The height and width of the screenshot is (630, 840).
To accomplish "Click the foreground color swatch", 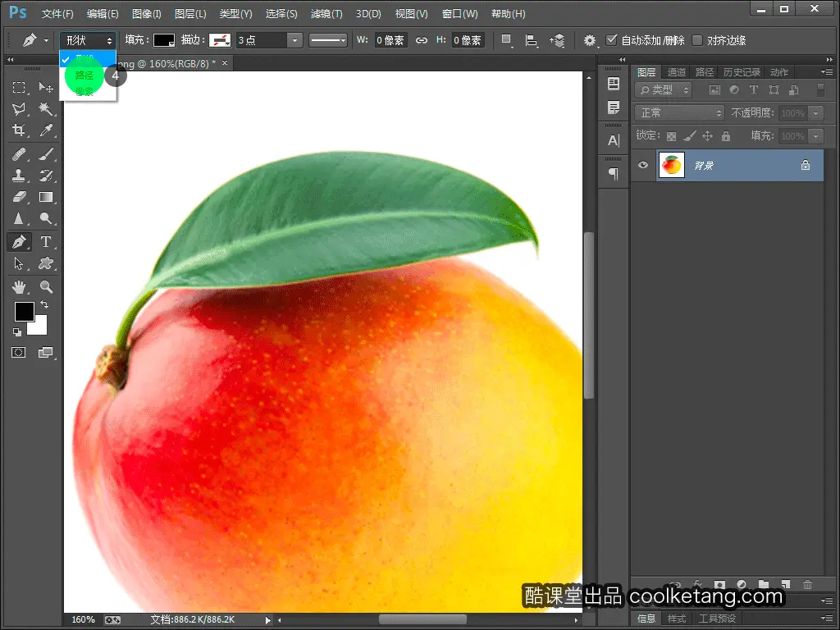I will click(x=24, y=311).
